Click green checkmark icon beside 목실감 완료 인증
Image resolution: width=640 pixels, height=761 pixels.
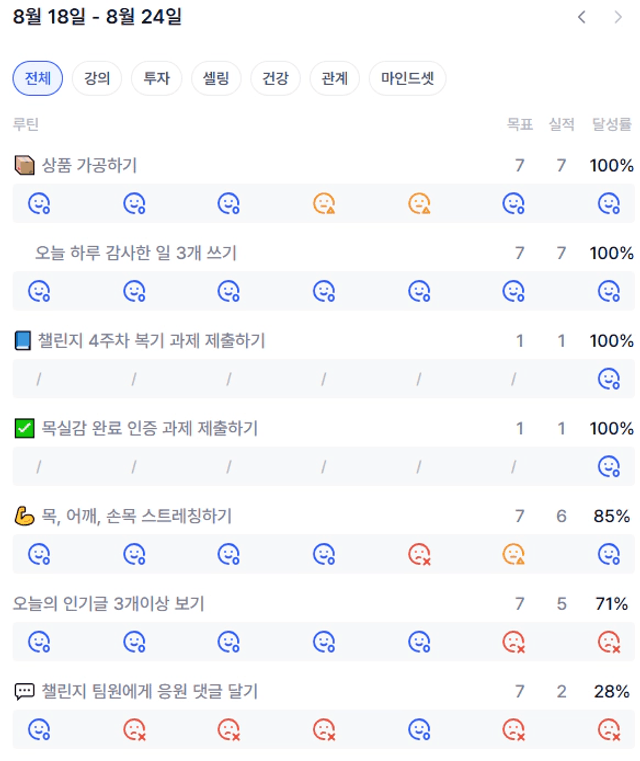(x=24, y=428)
